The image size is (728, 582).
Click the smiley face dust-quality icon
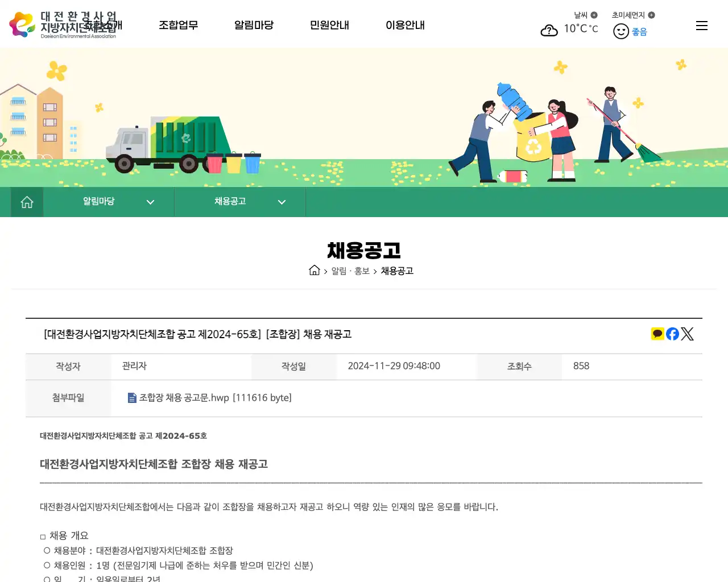[621, 31]
